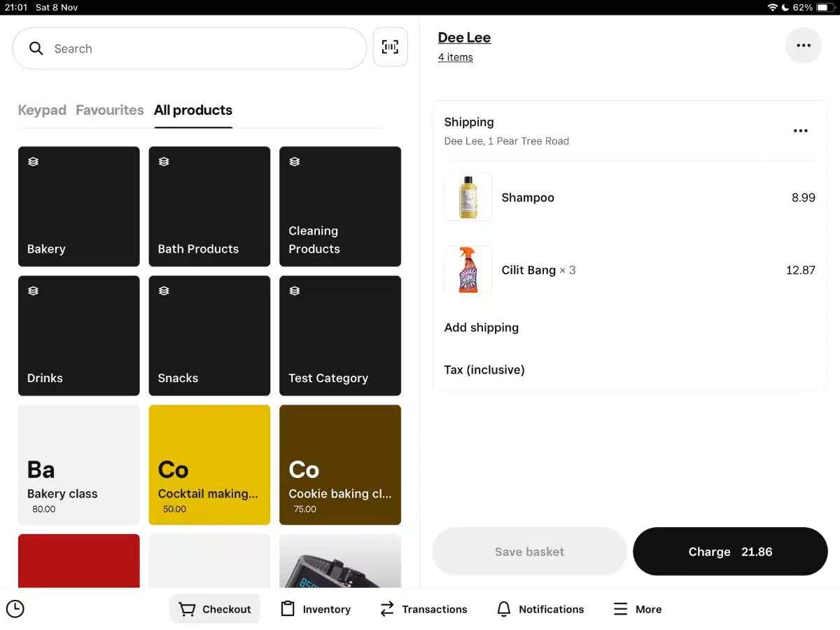Open the Bakery category tile

tap(78, 206)
